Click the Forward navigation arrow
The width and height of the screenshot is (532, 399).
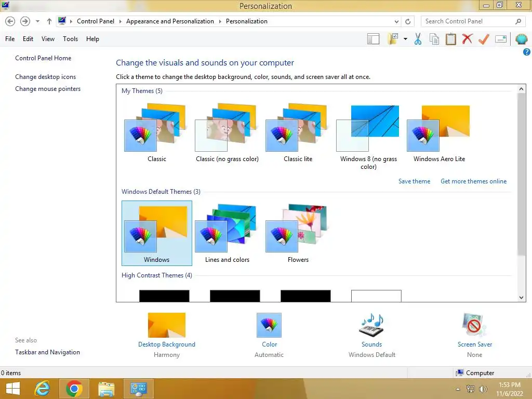tap(25, 21)
